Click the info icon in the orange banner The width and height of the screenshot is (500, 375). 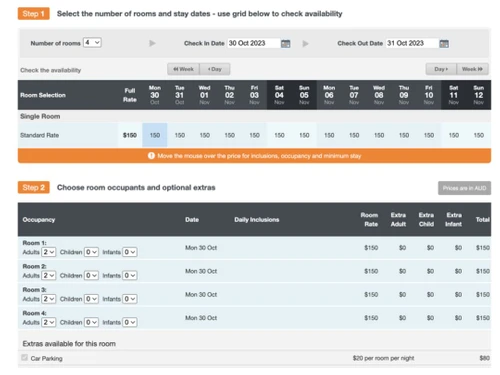pyautogui.click(x=151, y=156)
